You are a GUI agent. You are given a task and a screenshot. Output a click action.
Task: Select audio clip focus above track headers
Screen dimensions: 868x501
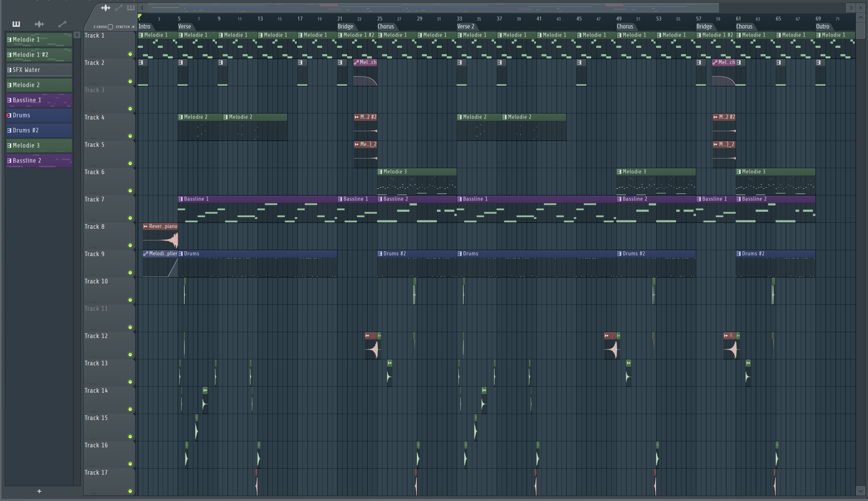pyautogui.click(x=105, y=8)
